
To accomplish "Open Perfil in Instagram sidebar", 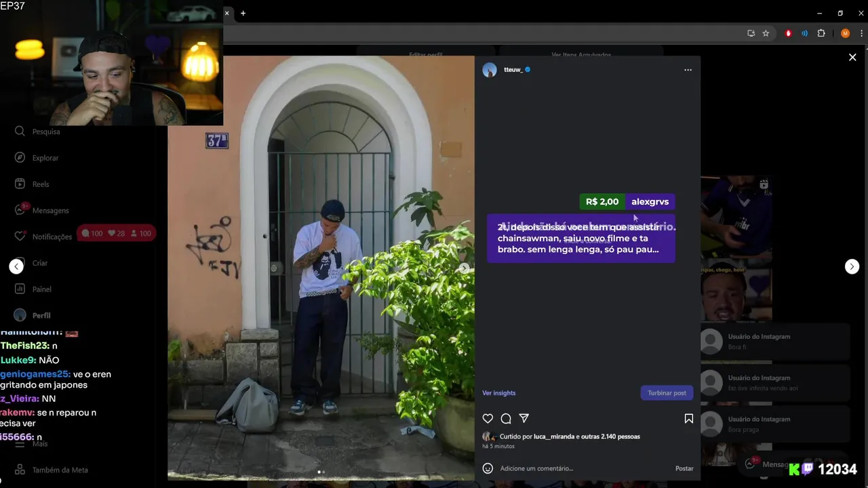I will pyautogui.click(x=41, y=316).
